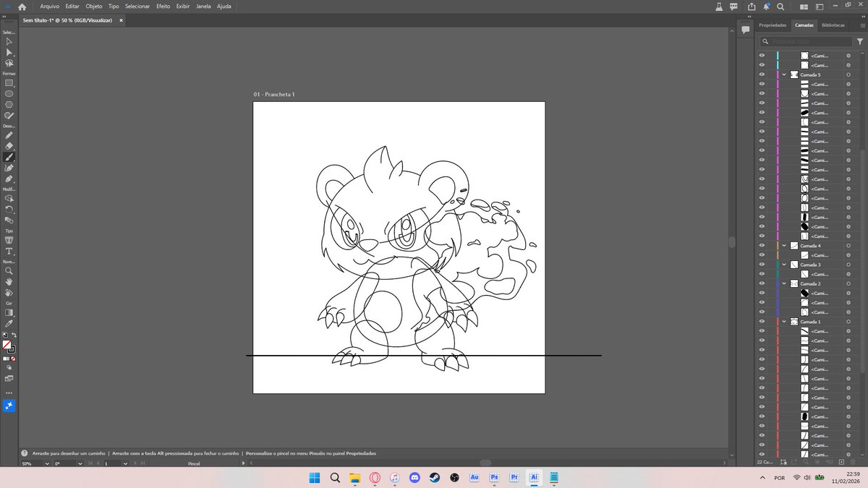Click target circle of Camada 5
The height and width of the screenshot is (488, 868).
coord(848,74)
